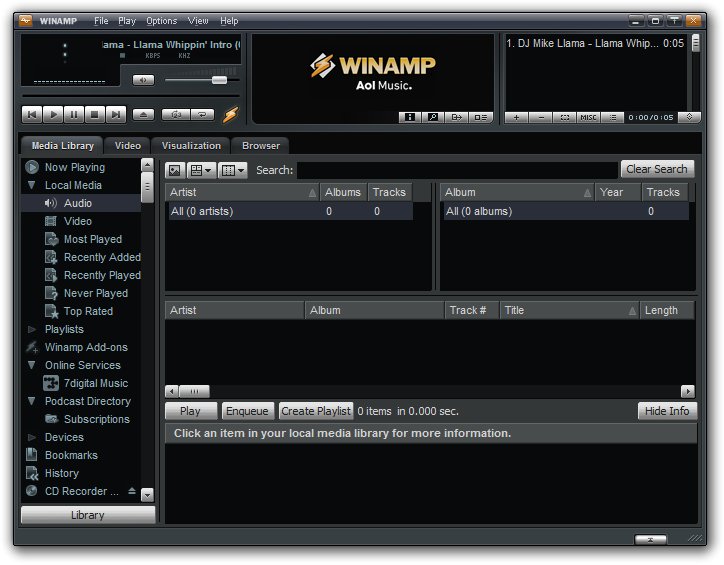Open the View menu

tap(198, 21)
